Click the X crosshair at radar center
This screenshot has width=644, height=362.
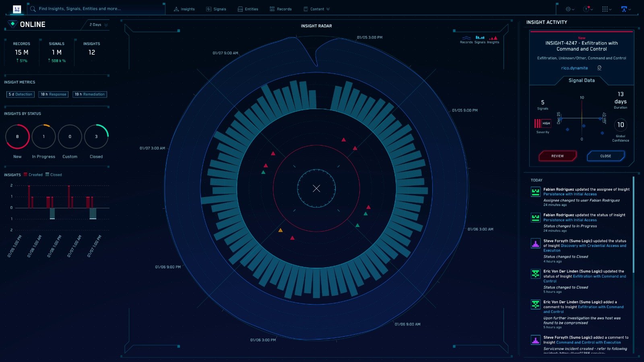(x=316, y=188)
